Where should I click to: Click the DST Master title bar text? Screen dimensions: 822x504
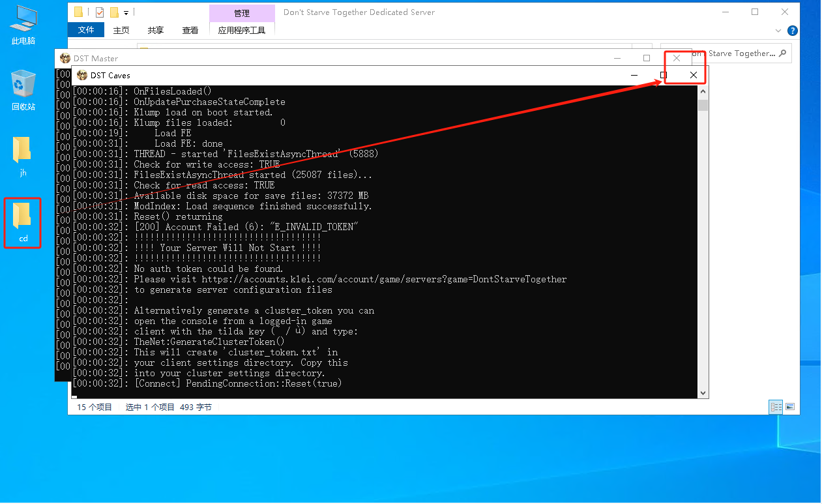click(96, 58)
